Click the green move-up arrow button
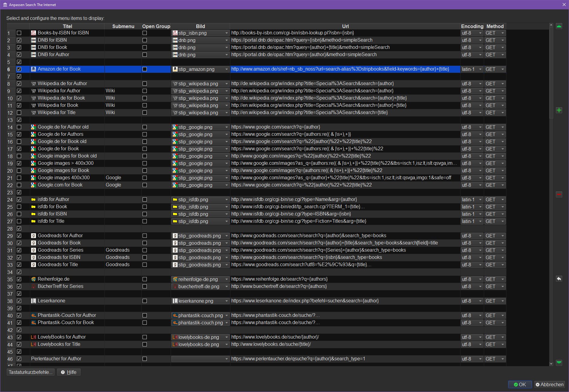This screenshot has width=569, height=392. pos(559,27)
